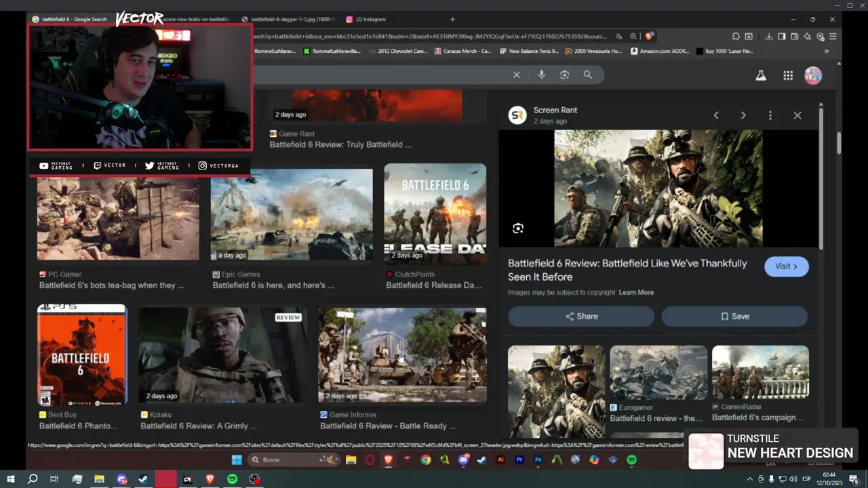Click zoom magnifier icon in address bar
Viewport: 868px width, 488px height.
tap(633, 37)
